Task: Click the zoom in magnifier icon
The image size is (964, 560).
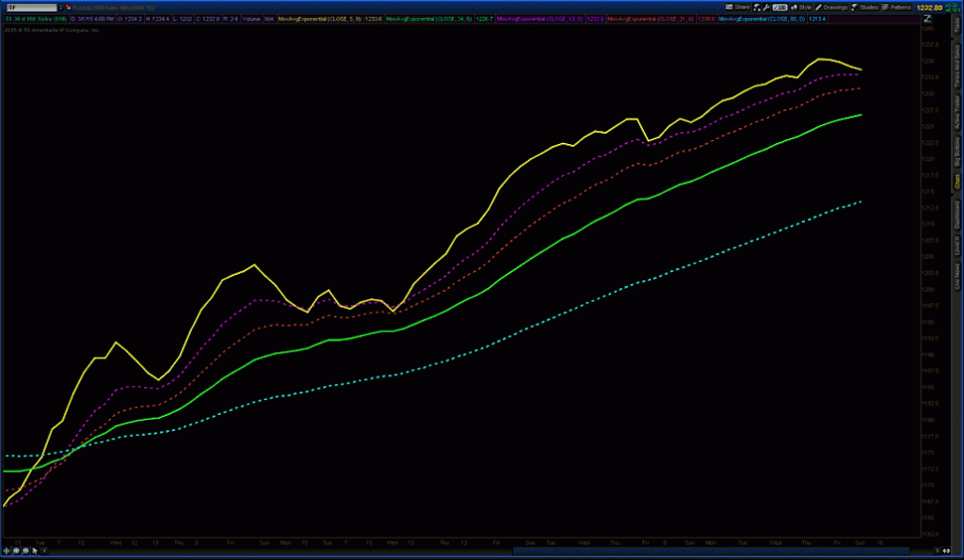Action: [16, 551]
